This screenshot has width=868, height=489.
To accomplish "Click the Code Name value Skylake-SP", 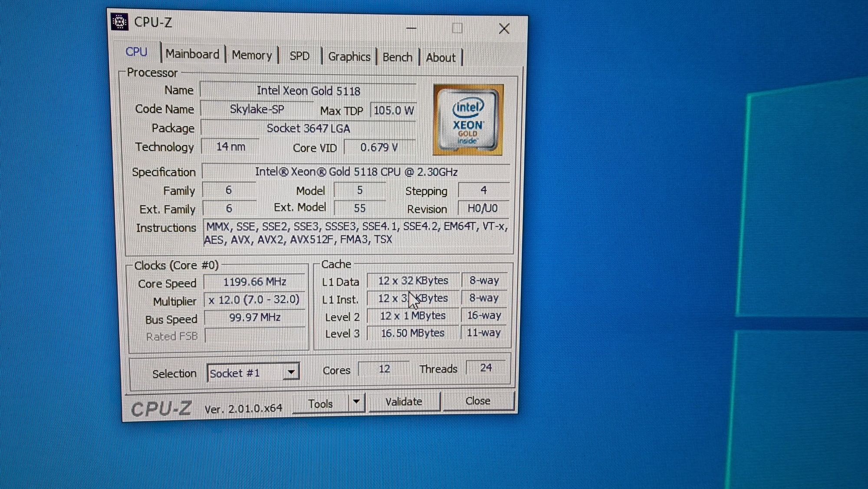I will [257, 109].
